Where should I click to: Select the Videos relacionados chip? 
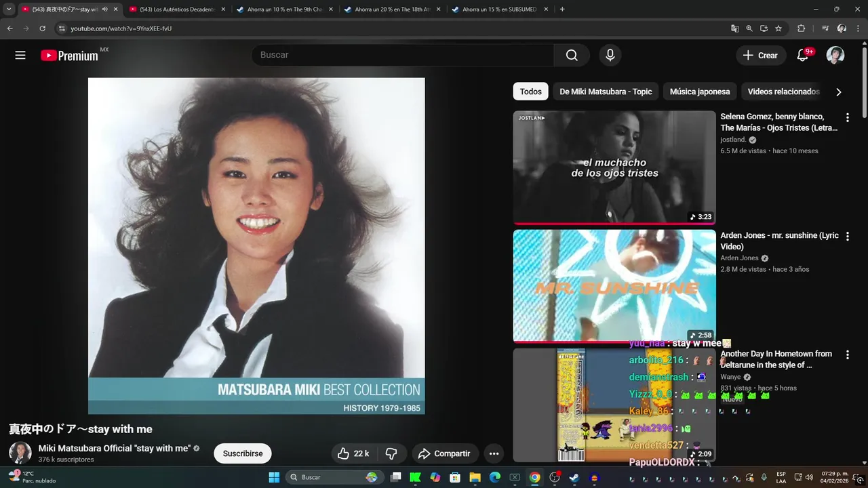[783, 91]
